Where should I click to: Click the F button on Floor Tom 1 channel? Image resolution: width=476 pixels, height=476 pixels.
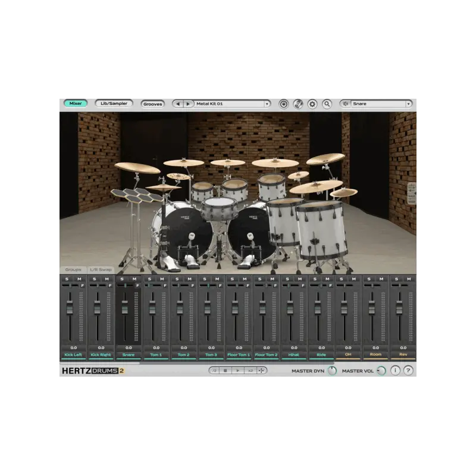[248, 286]
